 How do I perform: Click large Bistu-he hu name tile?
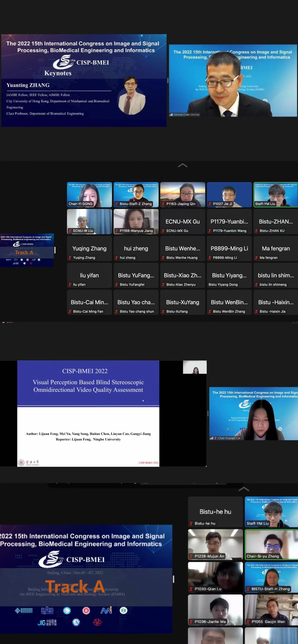(215, 512)
